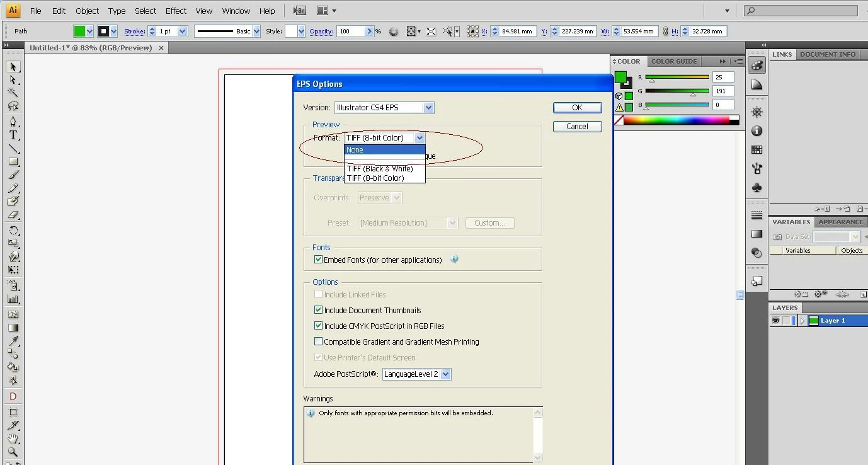Open the Swatches grid dock icon
Screen dimensions: 868x465
[x=757, y=150]
